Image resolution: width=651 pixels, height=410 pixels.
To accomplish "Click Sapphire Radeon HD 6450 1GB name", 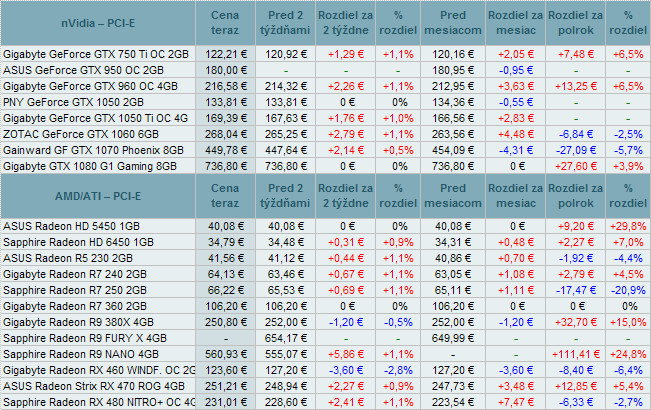I will click(x=78, y=242).
